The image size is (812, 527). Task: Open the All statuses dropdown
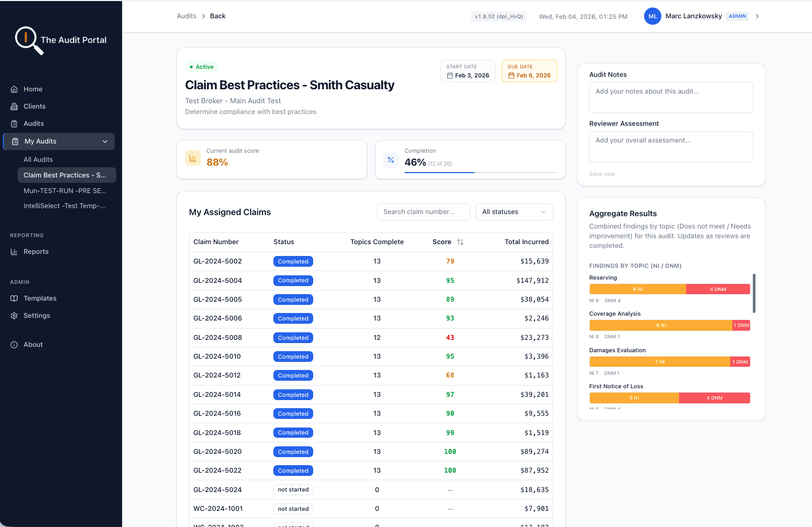click(x=513, y=212)
